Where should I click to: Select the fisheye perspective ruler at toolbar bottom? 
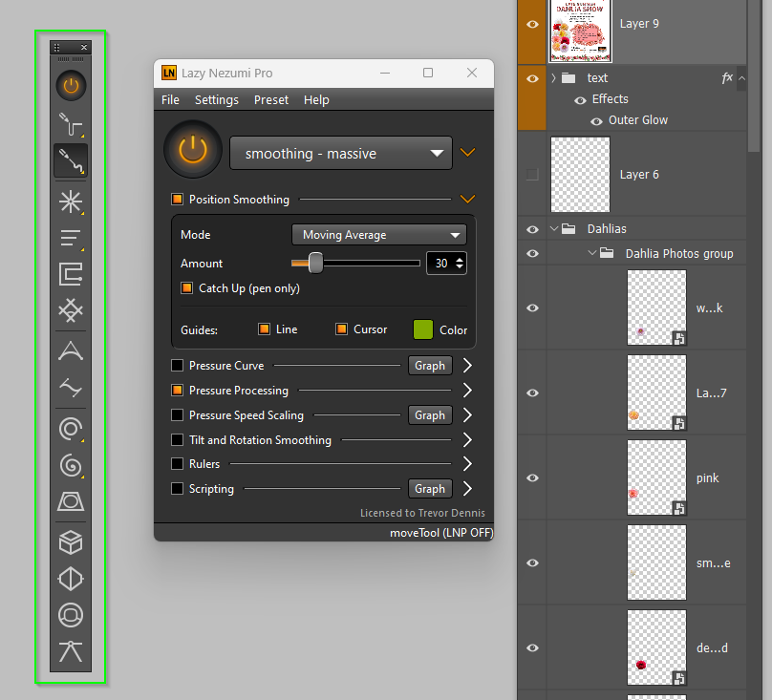[71, 615]
